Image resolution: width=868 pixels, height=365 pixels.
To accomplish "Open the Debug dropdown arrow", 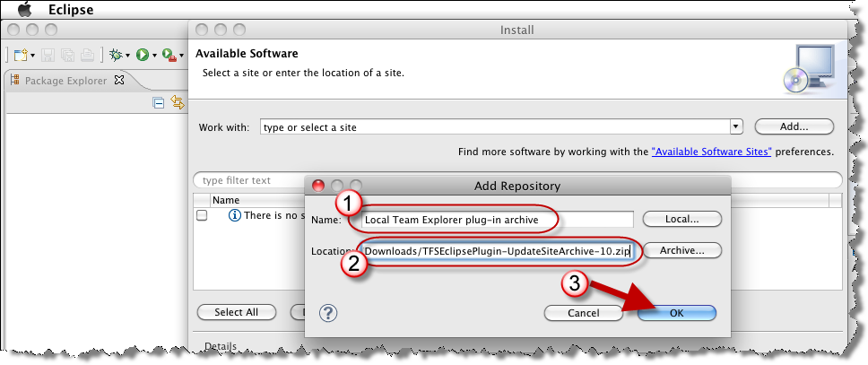I will coord(128,56).
